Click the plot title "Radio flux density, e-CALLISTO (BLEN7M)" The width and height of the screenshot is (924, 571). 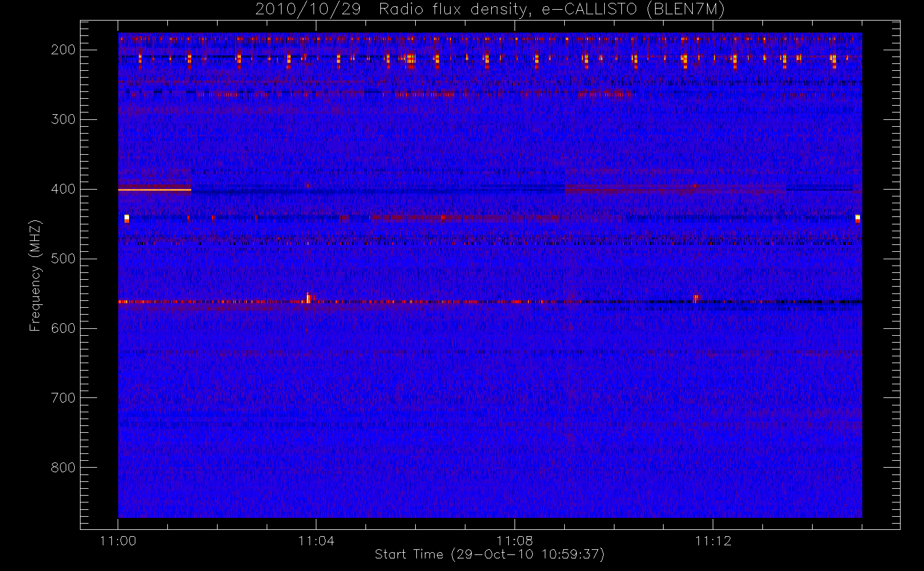coord(552,10)
